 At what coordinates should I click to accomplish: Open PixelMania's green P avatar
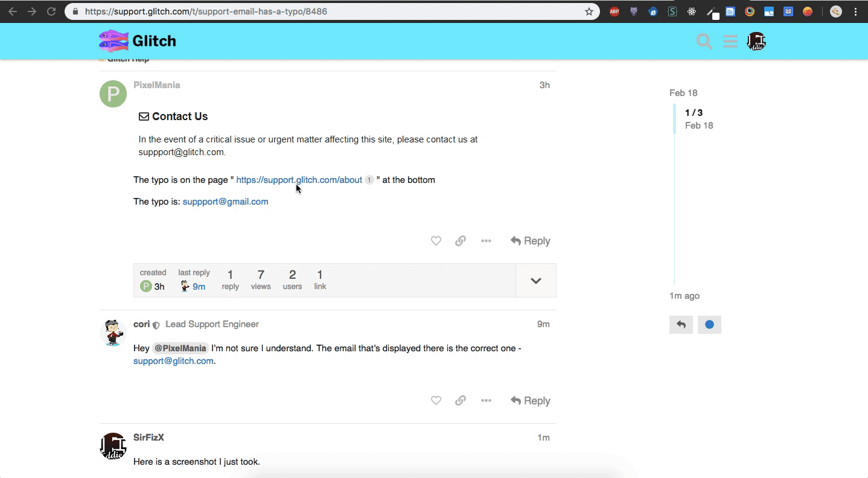tap(113, 94)
